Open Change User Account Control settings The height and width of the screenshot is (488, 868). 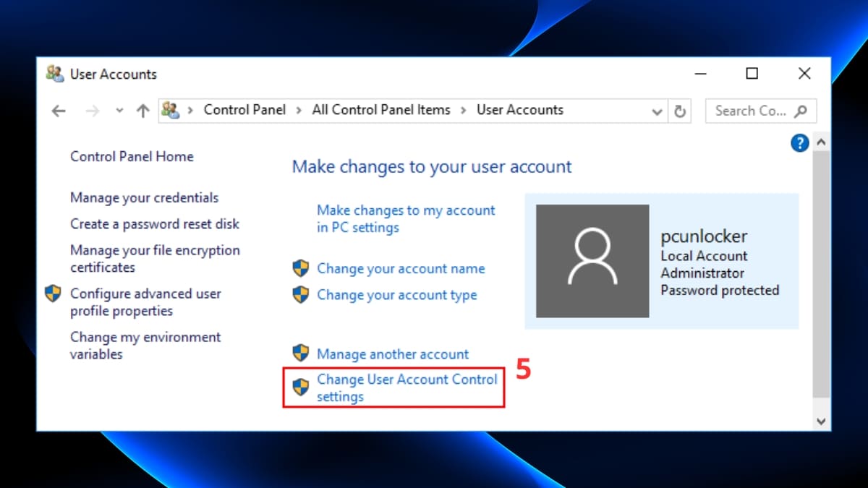[x=407, y=388]
